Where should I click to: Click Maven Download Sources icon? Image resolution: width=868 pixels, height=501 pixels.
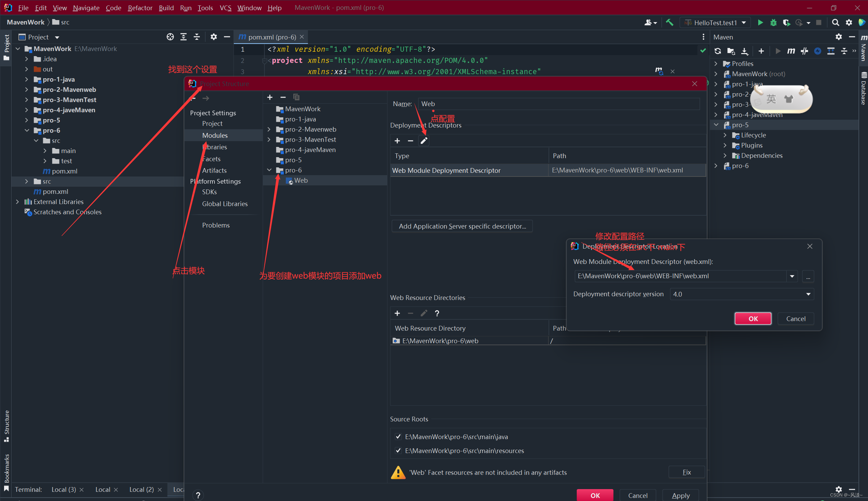pos(744,51)
